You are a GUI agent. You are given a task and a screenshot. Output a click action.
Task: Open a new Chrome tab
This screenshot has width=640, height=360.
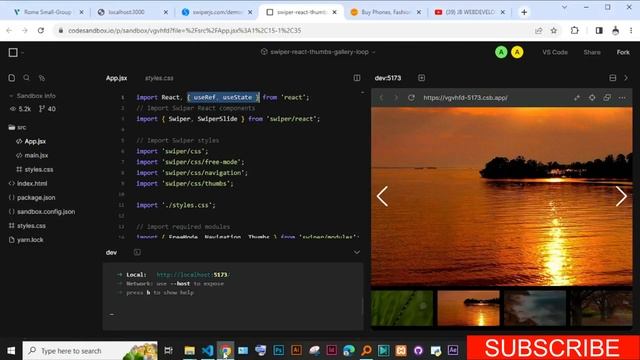(x=524, y=12)
